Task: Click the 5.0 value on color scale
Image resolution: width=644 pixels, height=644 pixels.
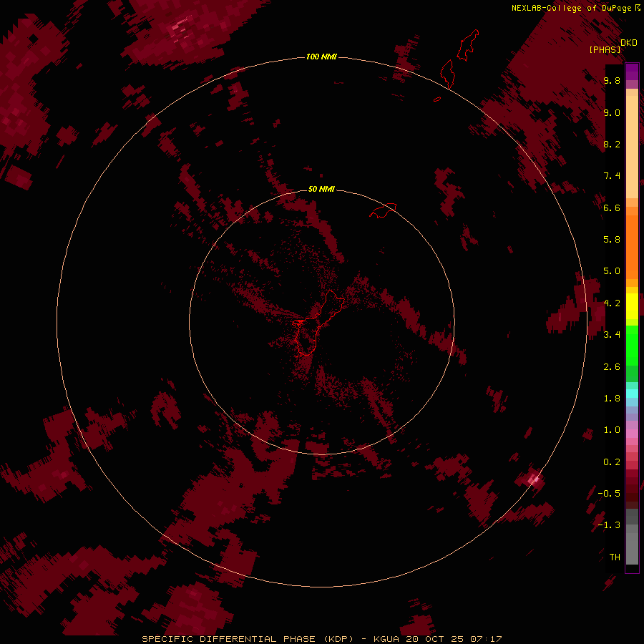Action: click(612, 271)
